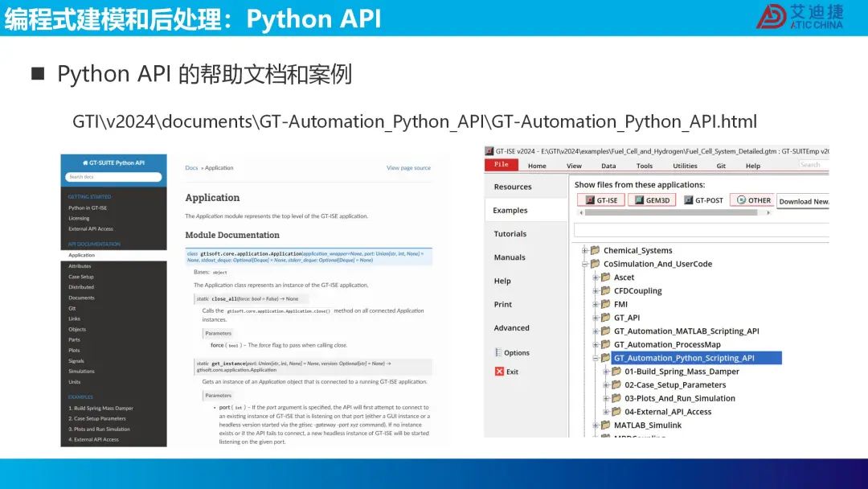868x489 pixels.
Task: Collapse the GT_Automation_Python_Scripting_API node
Action: click(x=596, y=358)
